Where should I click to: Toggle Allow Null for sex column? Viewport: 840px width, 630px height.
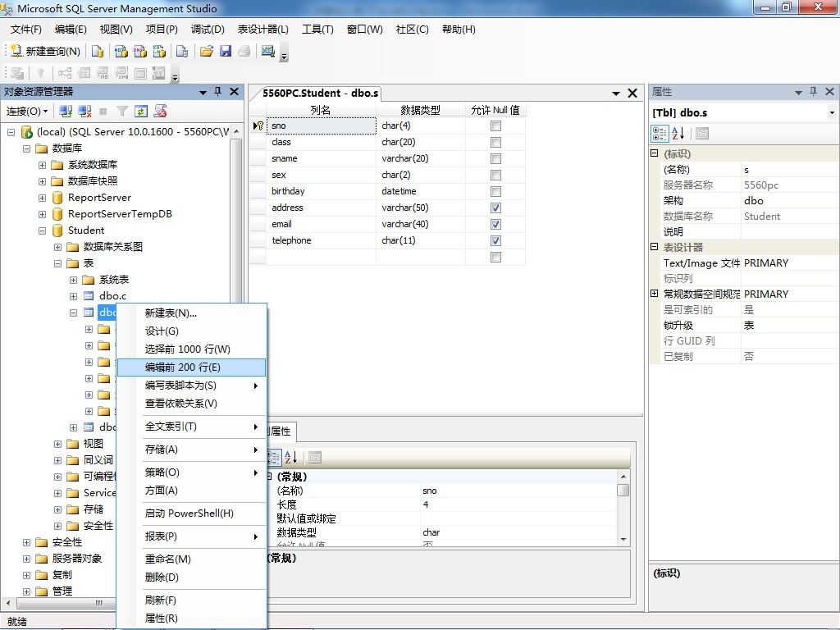[495, 176]
